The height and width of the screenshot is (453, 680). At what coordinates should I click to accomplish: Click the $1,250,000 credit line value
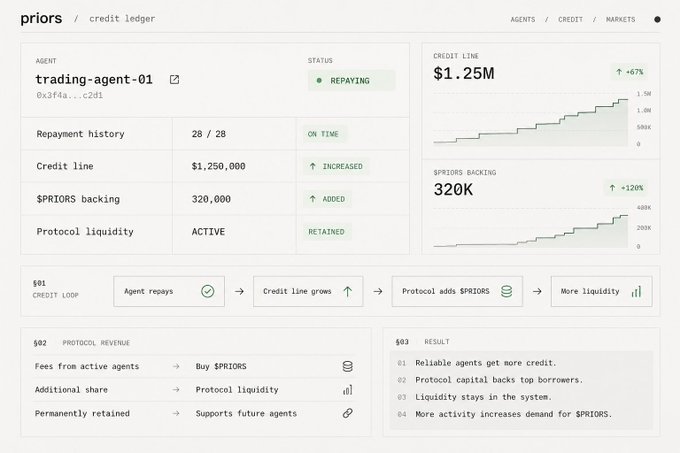pyautogui.click(x=219, y=166)
